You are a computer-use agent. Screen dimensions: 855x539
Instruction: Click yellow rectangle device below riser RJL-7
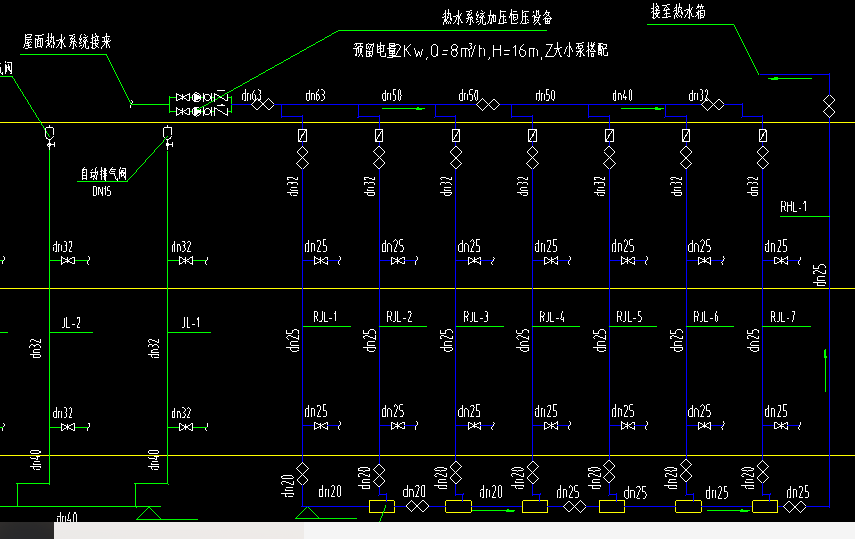(x=765, y=506)
